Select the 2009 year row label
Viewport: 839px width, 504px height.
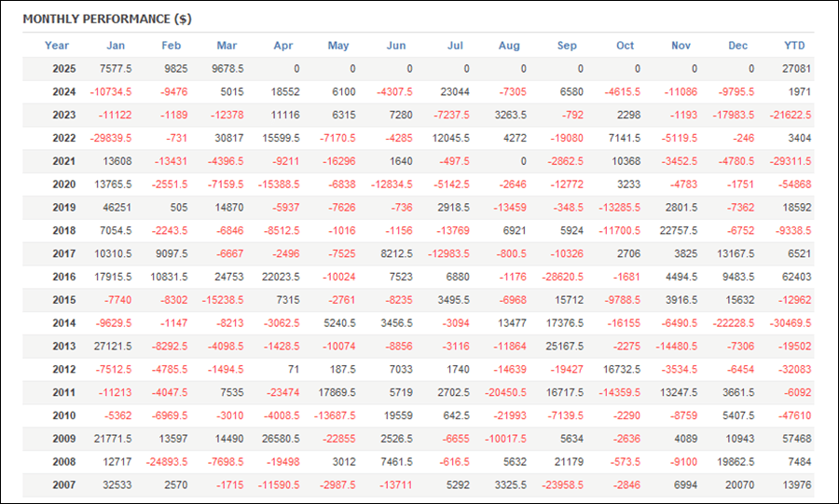pos(64,438)
